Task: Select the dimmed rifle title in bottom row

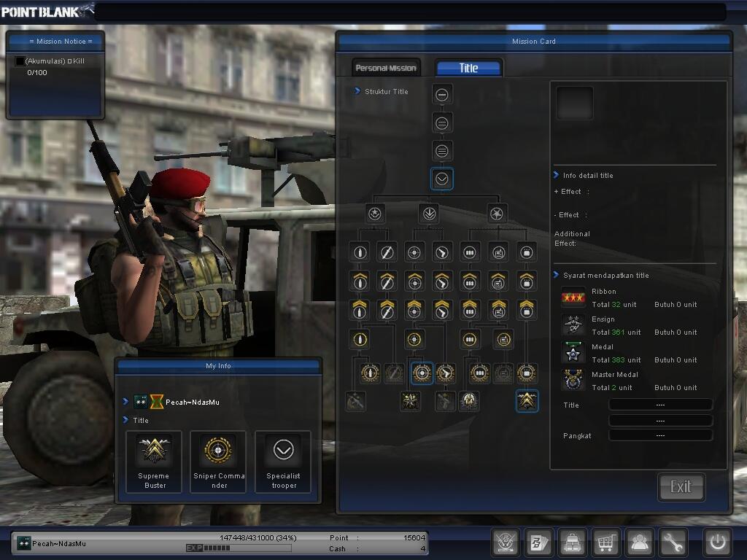Action: point(355,402)
